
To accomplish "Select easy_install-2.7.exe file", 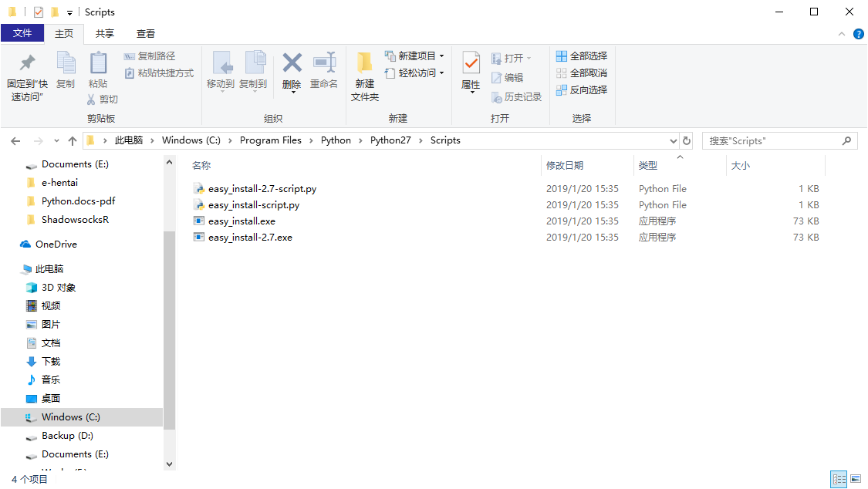I will pyautogui.click(x=250, y=238).
